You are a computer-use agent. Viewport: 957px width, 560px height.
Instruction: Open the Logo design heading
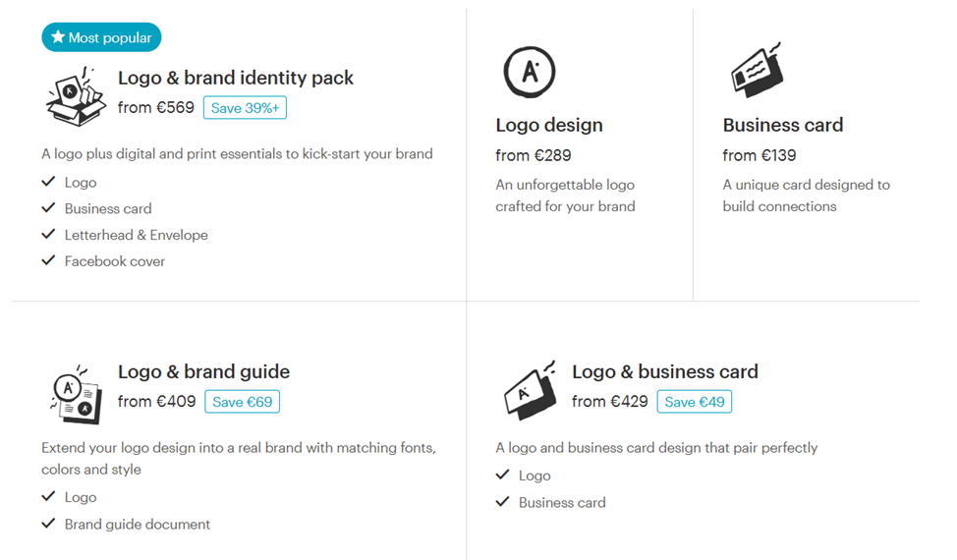click(x=549, y=125)
